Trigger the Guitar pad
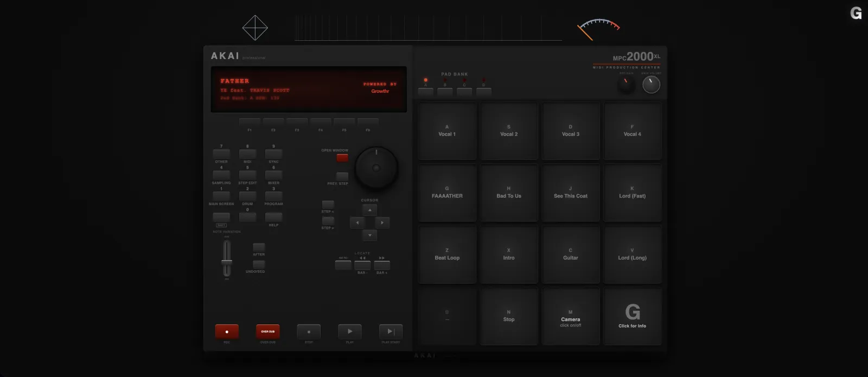Viewport: 868px width, 377px height. click(571, 254)
